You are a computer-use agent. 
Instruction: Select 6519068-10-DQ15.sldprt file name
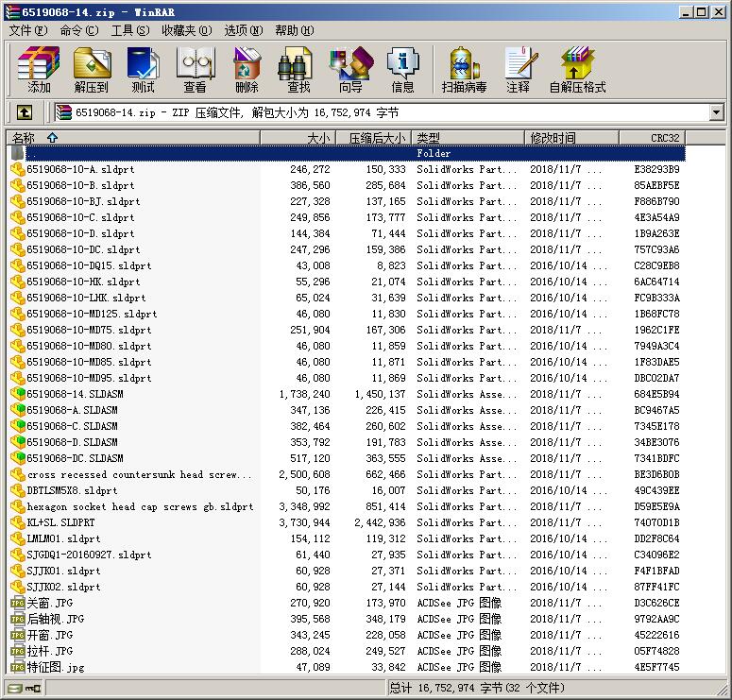tap(89, 265)
